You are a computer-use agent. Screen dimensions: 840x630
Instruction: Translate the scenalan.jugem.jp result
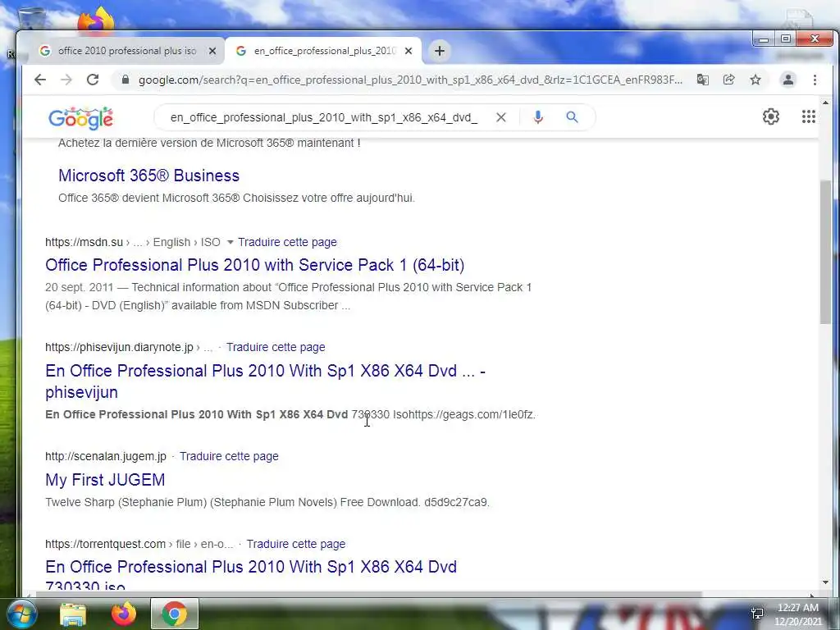click(229, 456)
